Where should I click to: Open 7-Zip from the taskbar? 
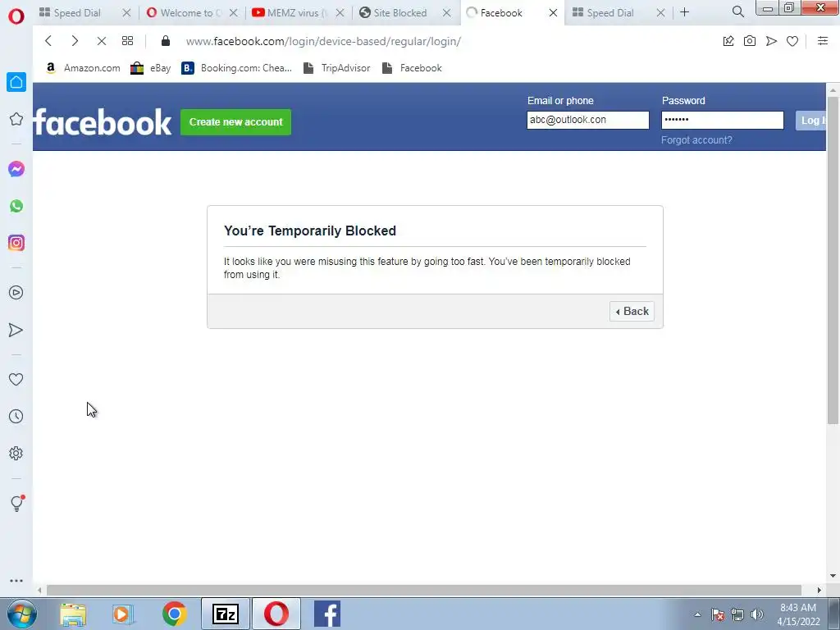coord(225,614)
